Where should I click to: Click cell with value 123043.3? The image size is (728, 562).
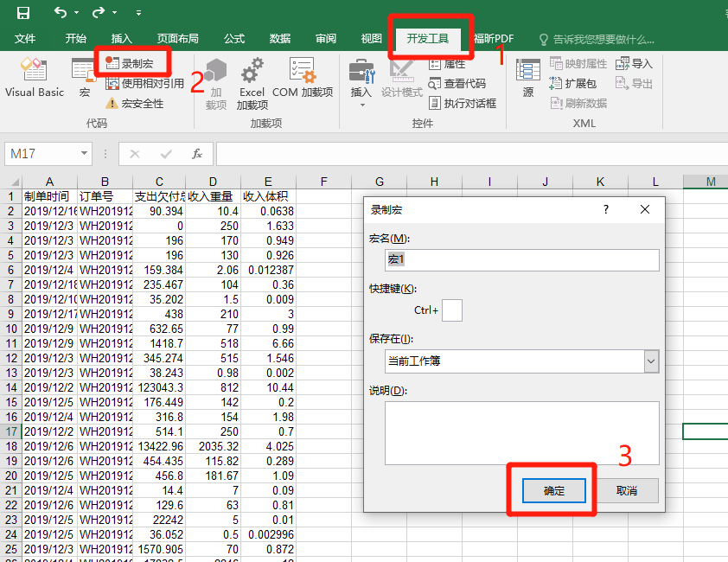pos(159,387)
